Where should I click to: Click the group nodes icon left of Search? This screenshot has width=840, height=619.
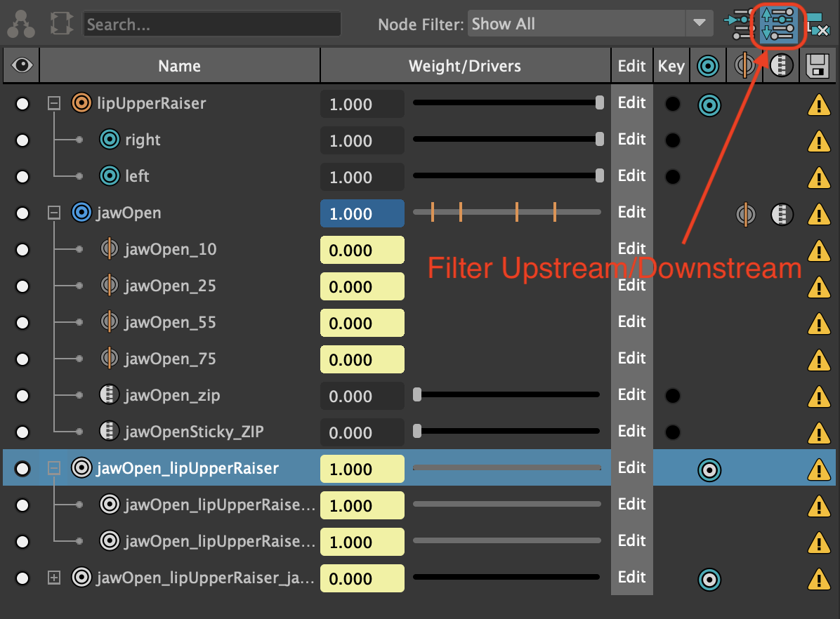pos(22,25)
